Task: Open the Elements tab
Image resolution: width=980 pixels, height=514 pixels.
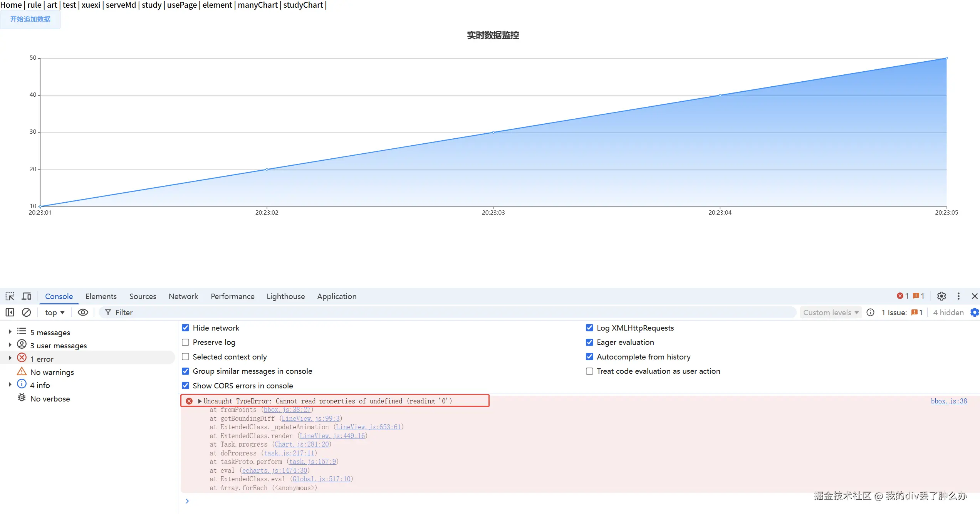Action: click(x=101, y=296)
